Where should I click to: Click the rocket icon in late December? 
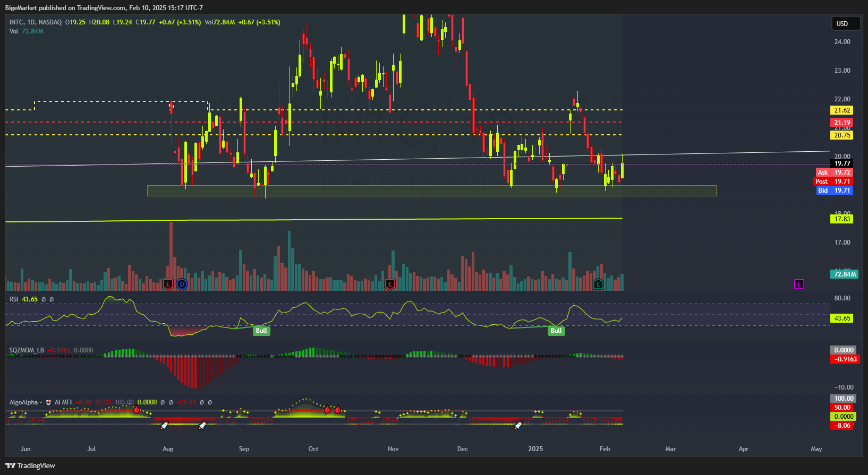518,425
